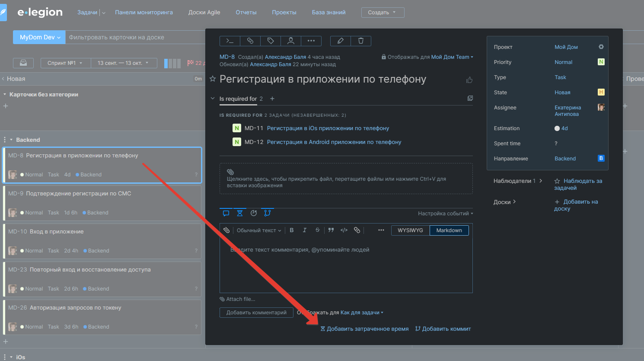This screenshot has height=361, width=644.
Task: Open the Обычный текст style dropdown
Action: click(x=258, y=230)
